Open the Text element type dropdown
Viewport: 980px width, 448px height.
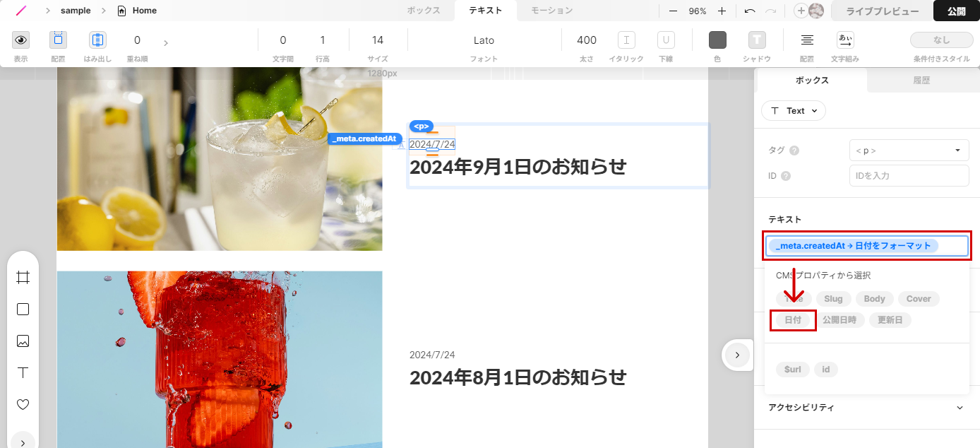coord(794,111)
